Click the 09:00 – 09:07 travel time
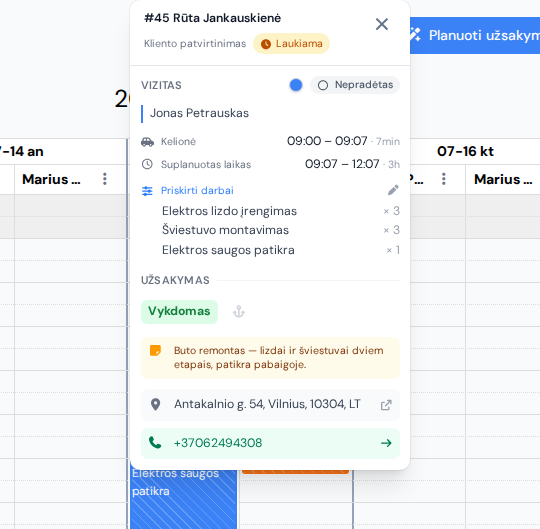The width and height of the screenshot is (540, 529). [327, 141]
